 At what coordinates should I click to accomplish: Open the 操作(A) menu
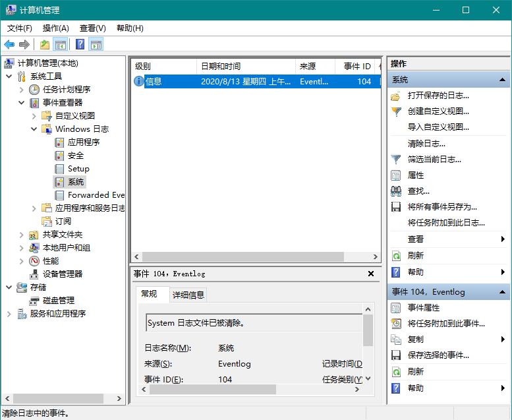(56, 28)
